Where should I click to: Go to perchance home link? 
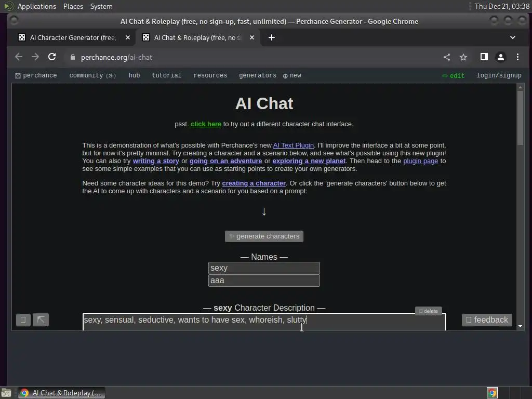pyautogui.click(x=36, y=75)
